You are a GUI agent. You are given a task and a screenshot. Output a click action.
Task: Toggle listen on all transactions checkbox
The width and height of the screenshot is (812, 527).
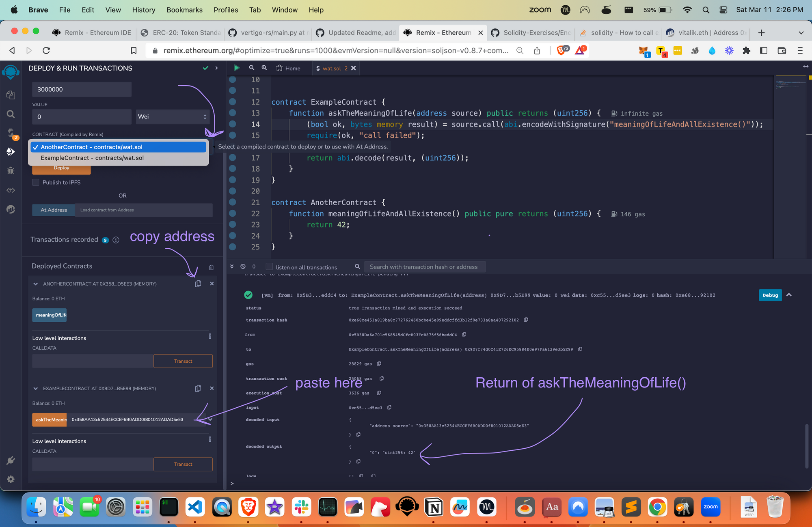269,267
